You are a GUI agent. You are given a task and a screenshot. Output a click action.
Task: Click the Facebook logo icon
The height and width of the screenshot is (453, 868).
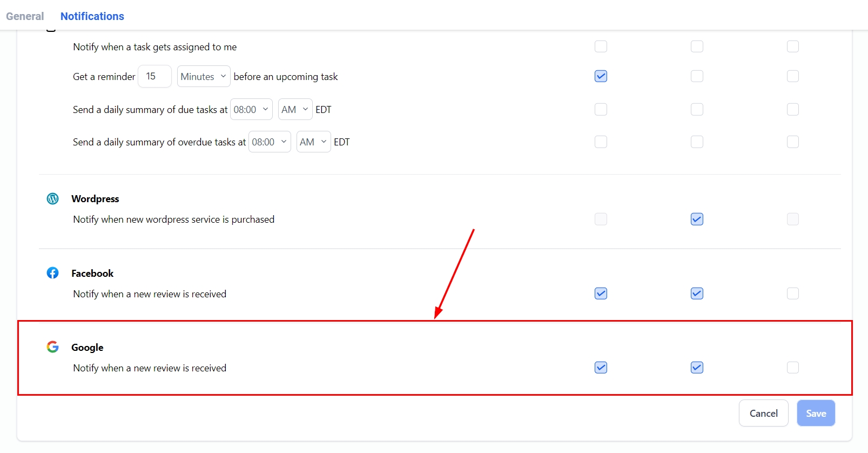[52, 273]
